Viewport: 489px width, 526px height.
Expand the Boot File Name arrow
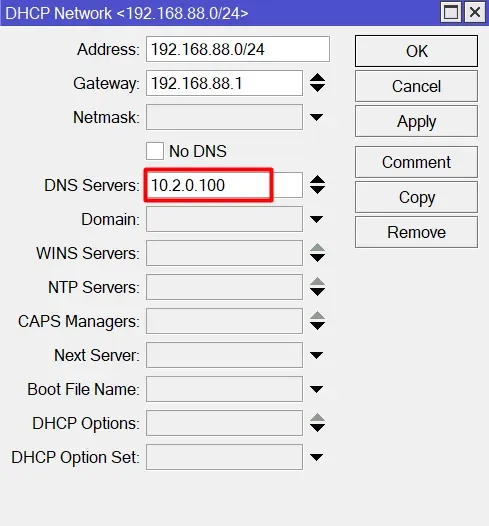tap(317, 389)
